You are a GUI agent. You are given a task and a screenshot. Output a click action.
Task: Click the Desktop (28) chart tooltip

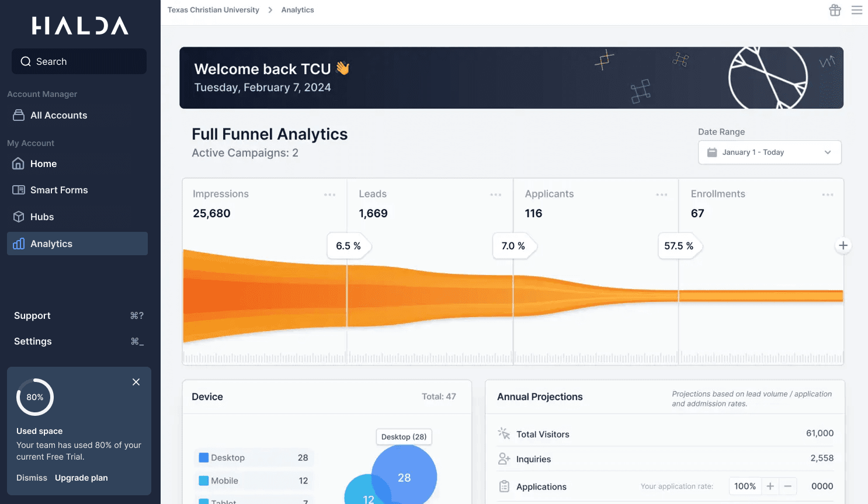pos(404,437)
